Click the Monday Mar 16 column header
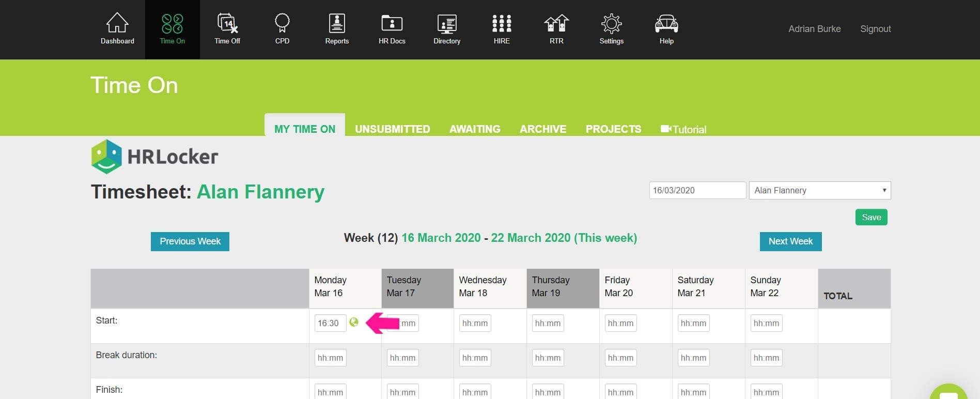Viewport: 980px width, 399px height. (345, 288)
